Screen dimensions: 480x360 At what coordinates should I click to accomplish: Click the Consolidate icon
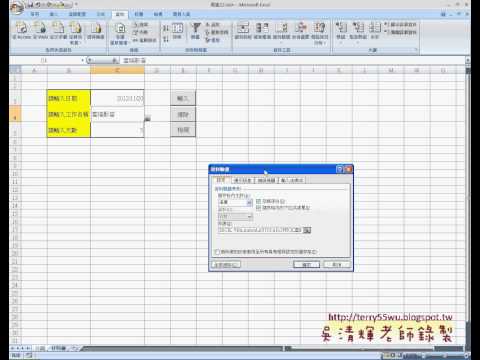[301, 31]
